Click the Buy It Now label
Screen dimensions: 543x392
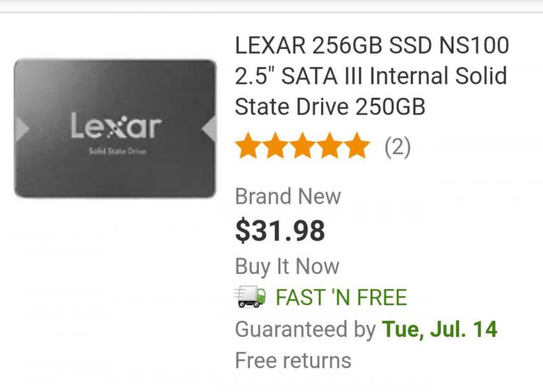point(287,266)
